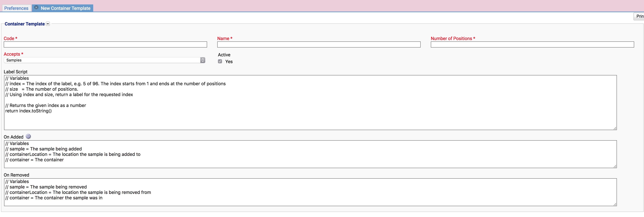
Task: Click the '// size = The number of positions.' line
Action: (x=42, y=89)
